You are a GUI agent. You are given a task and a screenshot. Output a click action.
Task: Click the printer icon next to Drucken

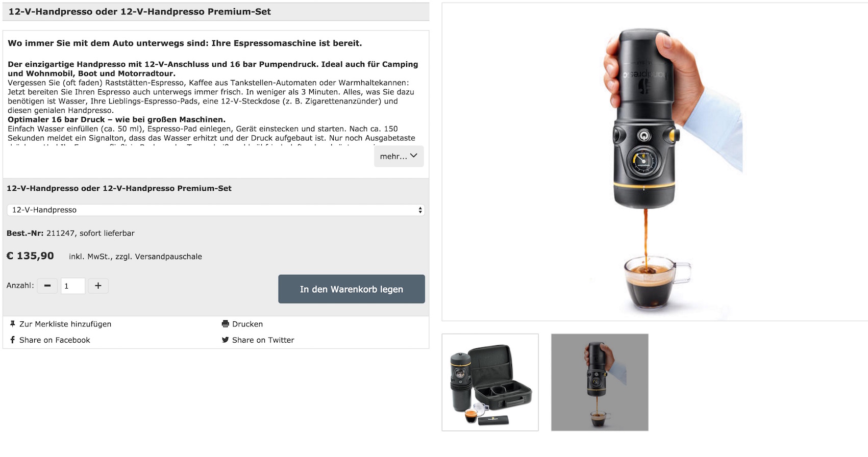pos(225,324)
